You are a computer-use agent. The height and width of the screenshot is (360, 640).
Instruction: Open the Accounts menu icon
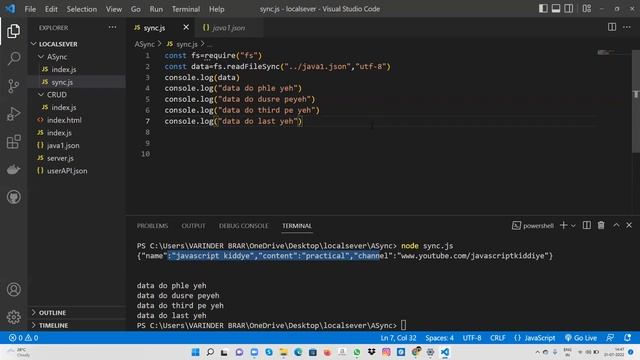13,289
